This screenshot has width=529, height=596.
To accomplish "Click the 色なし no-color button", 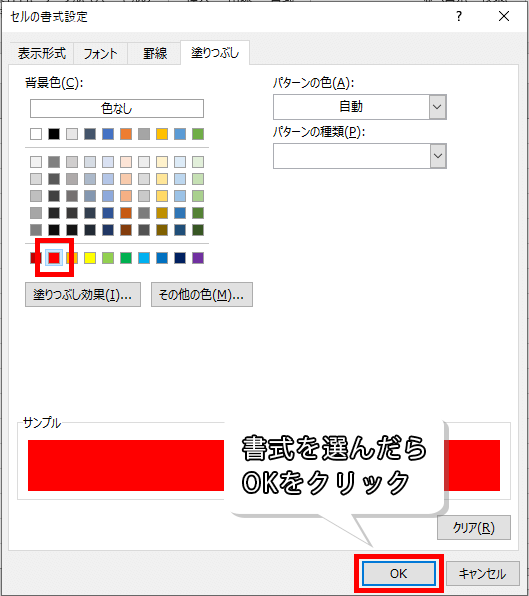I will [x=117, y=109].
